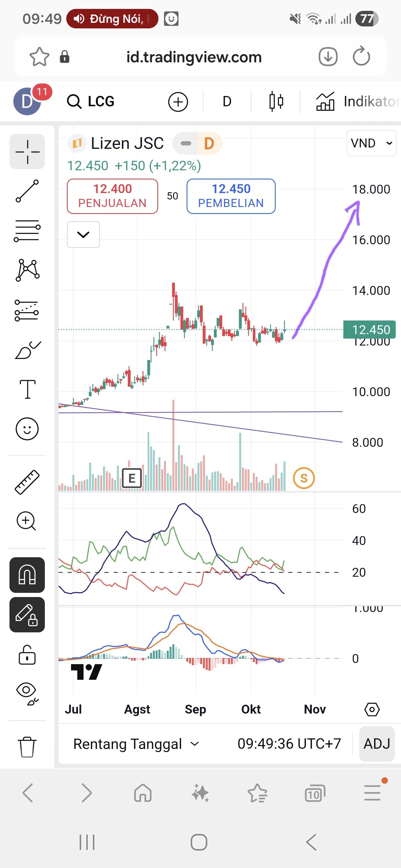The width and height of the screenshot is (401, 868).
Task: Open the D timeframe interval selector
Action: point(227,102)
